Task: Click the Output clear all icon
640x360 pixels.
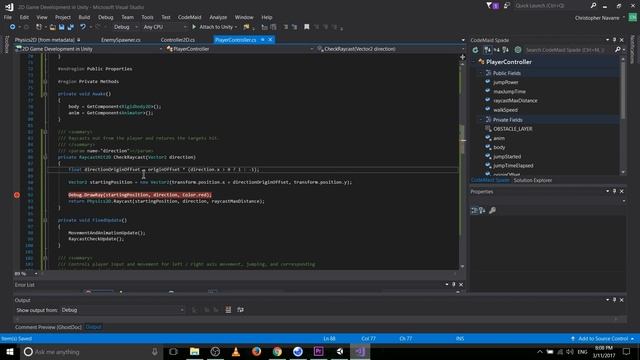Action: click(228, 310)
